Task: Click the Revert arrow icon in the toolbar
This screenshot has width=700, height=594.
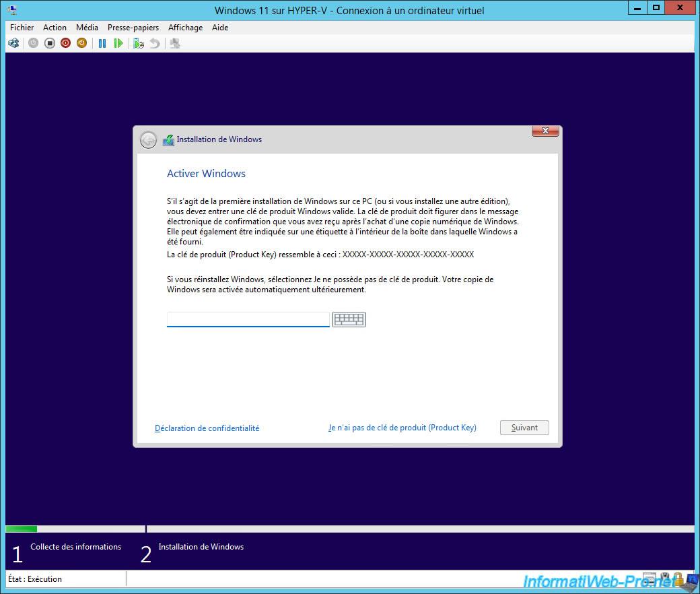Action: 155,43
